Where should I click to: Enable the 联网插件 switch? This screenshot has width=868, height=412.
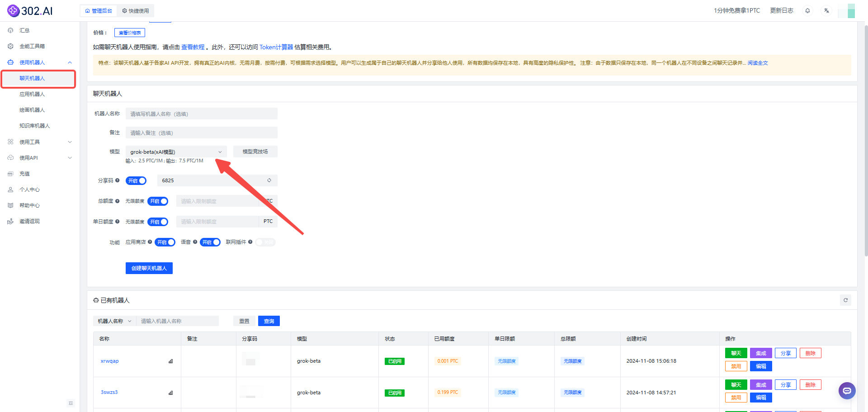click(x=265, y=242)
